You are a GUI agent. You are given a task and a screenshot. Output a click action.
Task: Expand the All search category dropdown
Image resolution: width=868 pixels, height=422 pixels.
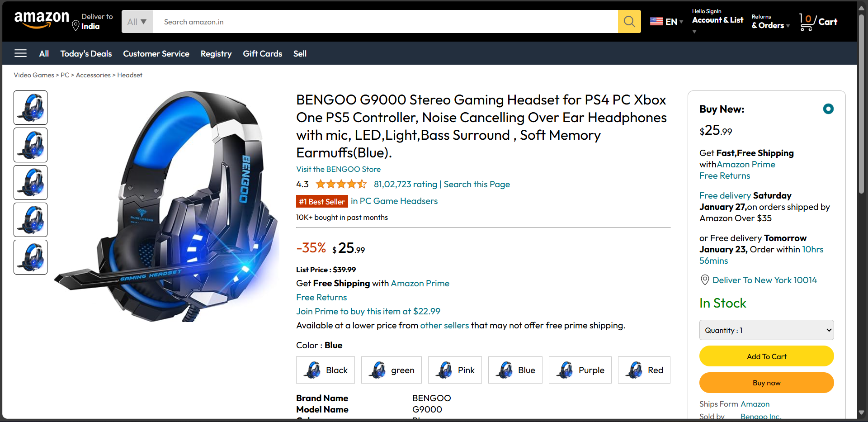pos(137,21)
